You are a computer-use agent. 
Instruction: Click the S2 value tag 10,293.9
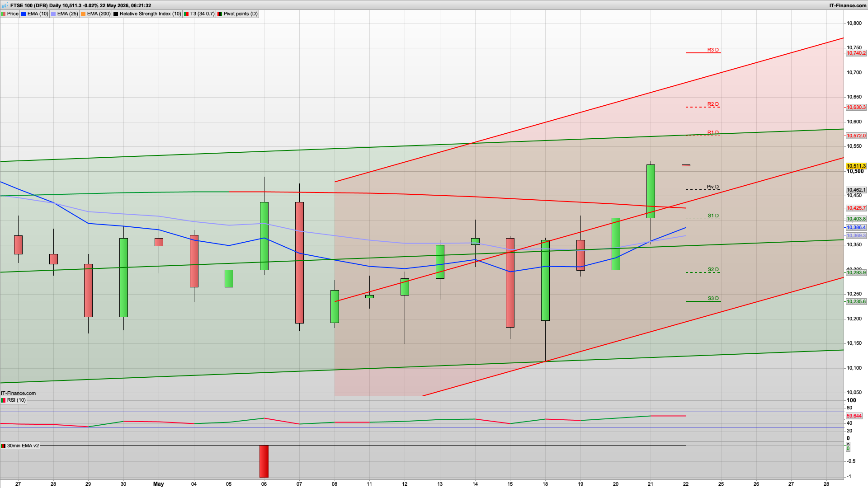[x=856, y=272]
